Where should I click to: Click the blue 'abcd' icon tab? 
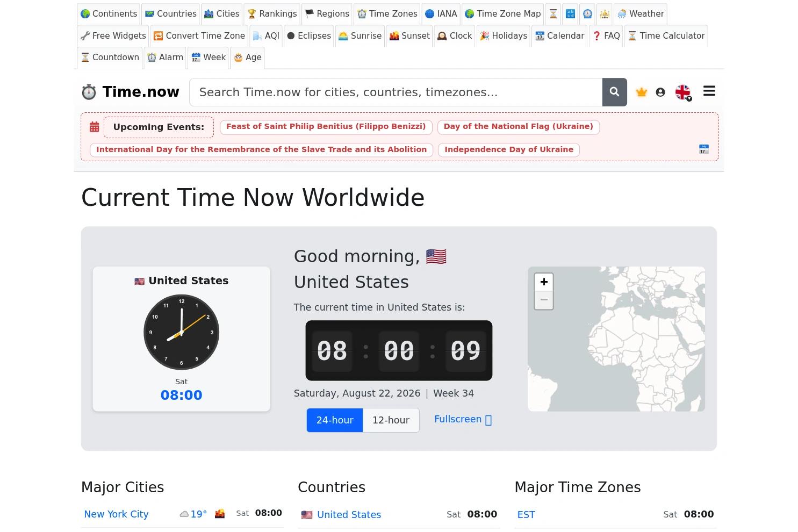pyautogui.click(x=570, y=14)
